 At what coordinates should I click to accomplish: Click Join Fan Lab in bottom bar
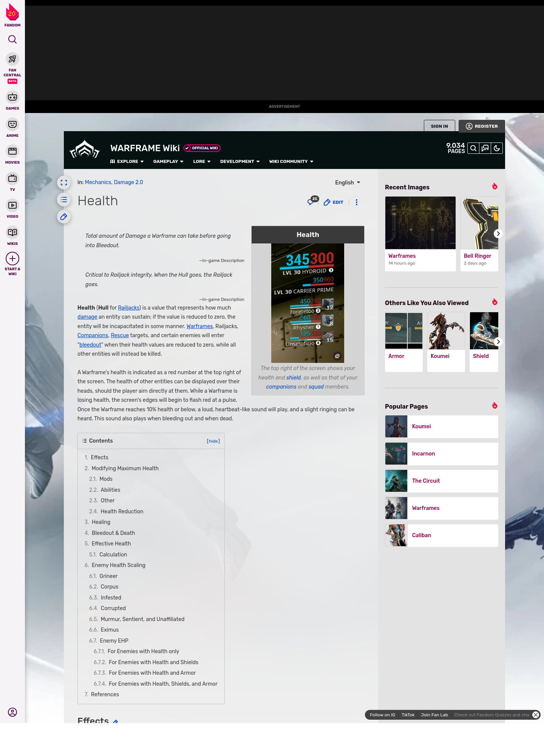point(434,715)
